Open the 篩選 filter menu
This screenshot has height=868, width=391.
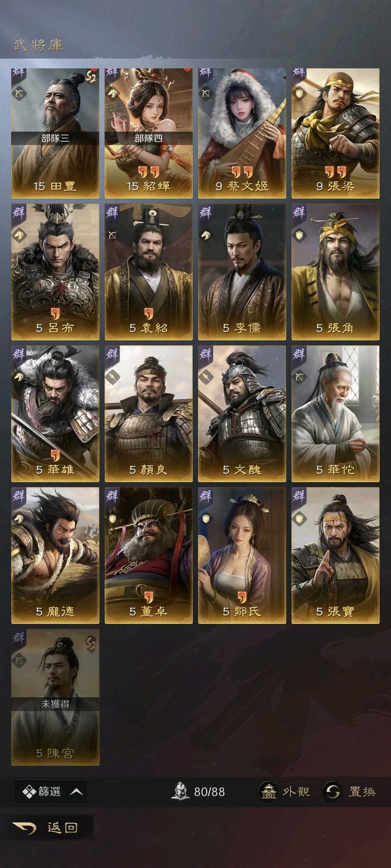(x=51, y=791)
